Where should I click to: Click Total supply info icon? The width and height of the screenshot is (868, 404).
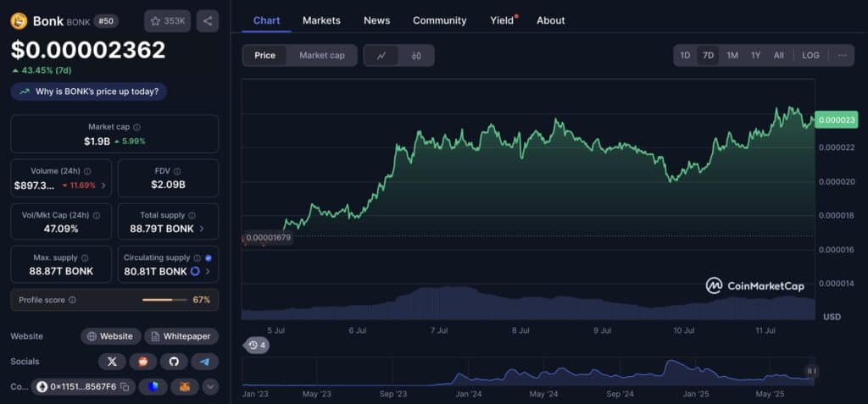(192, 215)
